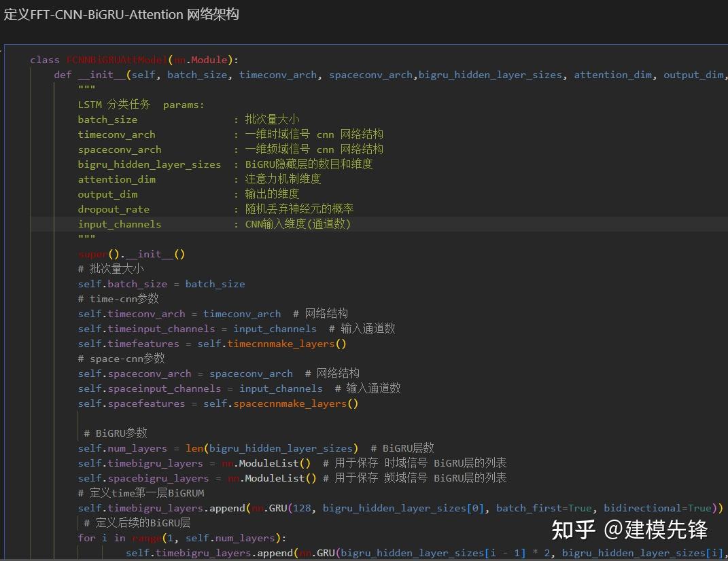728x561 pixels.
Task: Click '__init__' in the def line
Action: coord(102,75)
